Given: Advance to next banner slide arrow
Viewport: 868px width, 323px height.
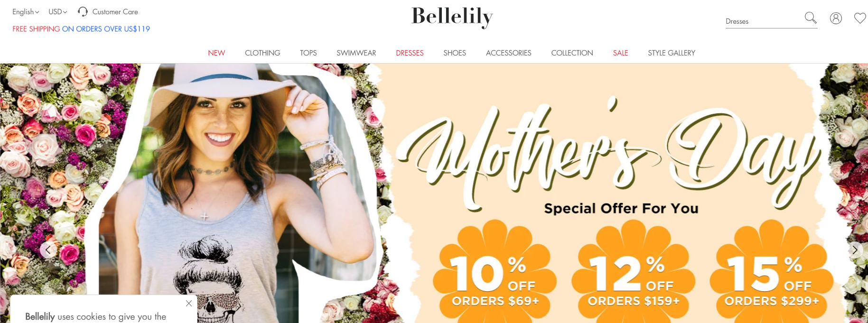Looking at the screenshot, I should pyautogui.click(x=855, y=249).
